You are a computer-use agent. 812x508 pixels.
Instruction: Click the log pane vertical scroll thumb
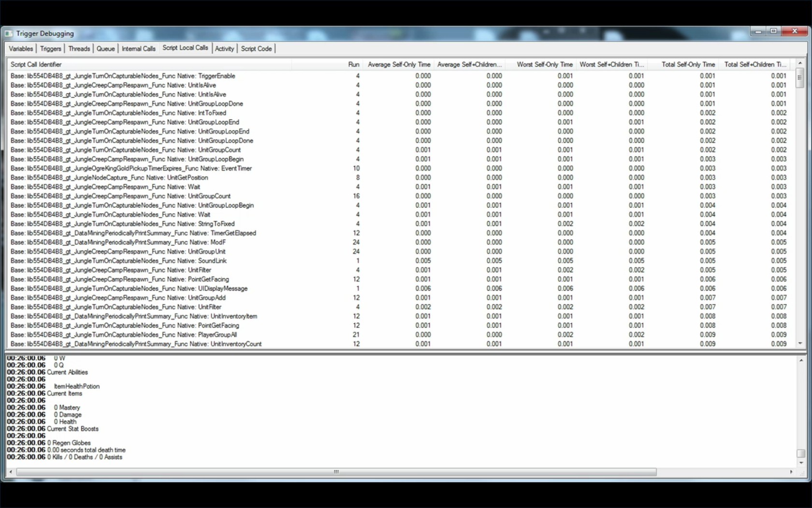[x=801, y=453]
